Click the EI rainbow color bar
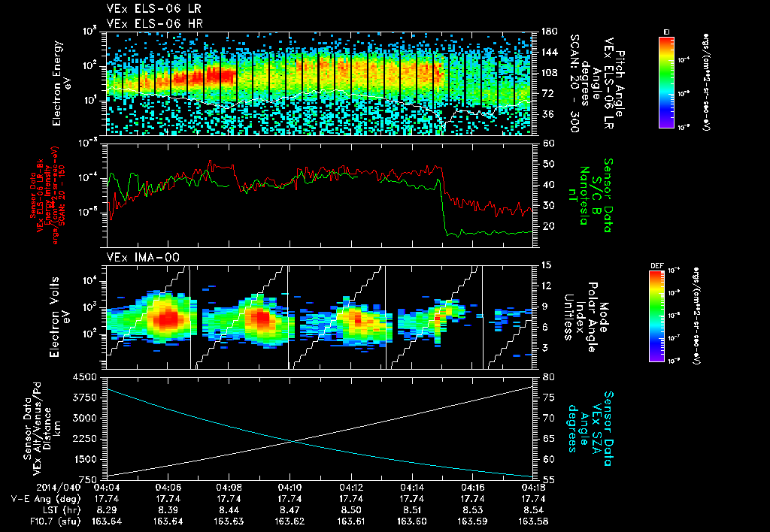The width and height of the screenshot is (770, 532). [666, 82]
